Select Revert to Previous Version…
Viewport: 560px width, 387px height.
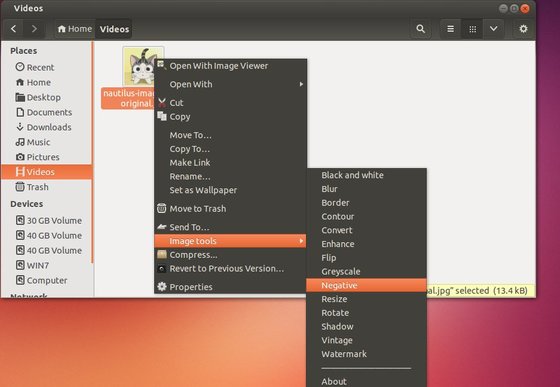[x=230, y=269]
